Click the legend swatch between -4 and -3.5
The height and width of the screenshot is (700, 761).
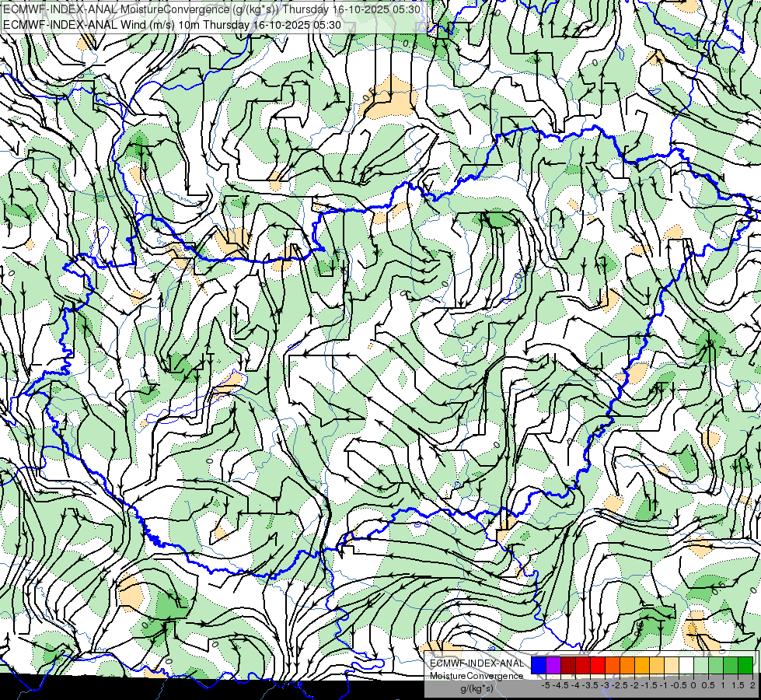(x=583, y=665)
